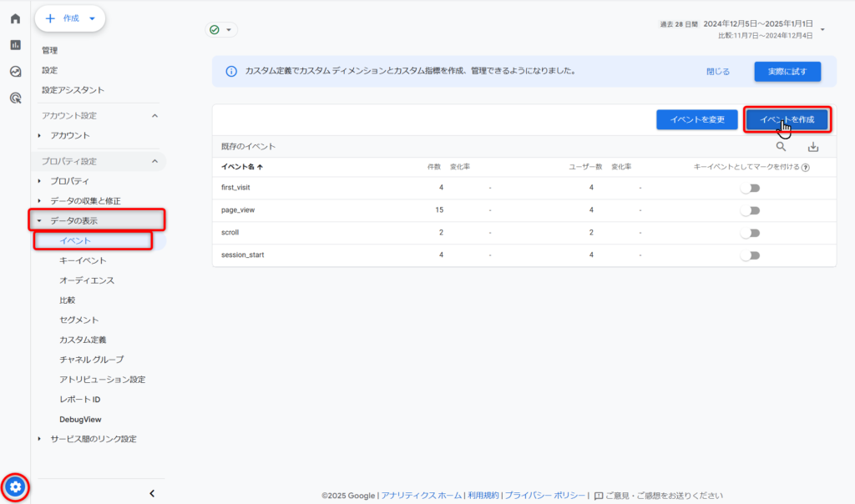Collapse the アカウント設定 section

(x=154, y=116)
